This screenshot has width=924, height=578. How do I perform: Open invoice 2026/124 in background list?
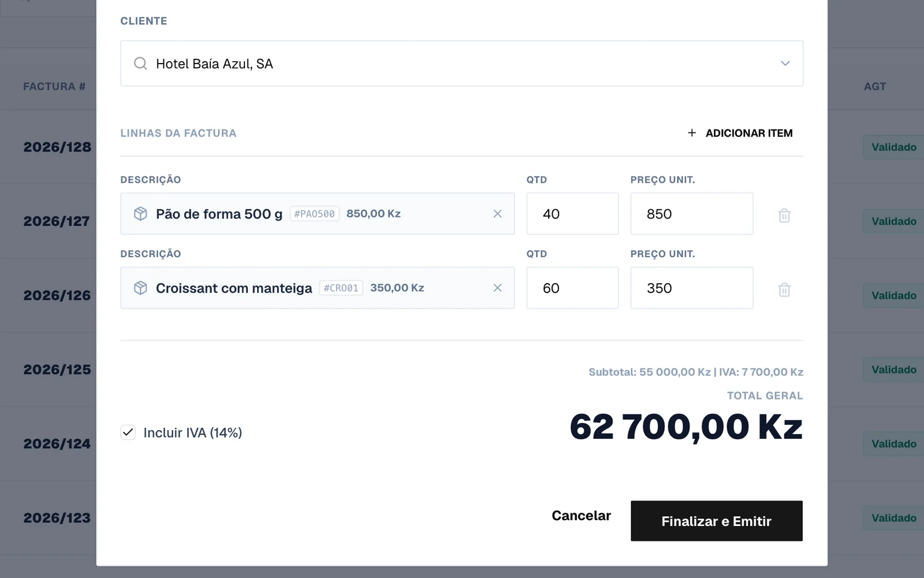tap(57, 443)
